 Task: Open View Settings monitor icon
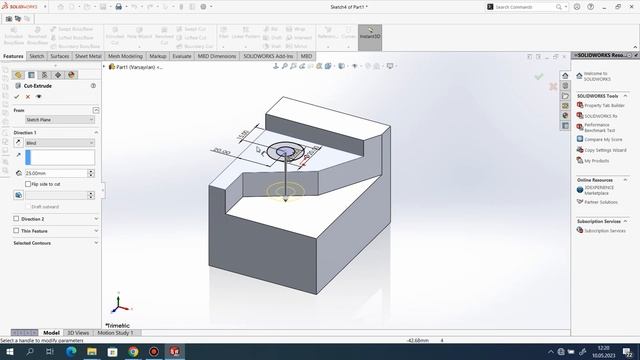391,66
